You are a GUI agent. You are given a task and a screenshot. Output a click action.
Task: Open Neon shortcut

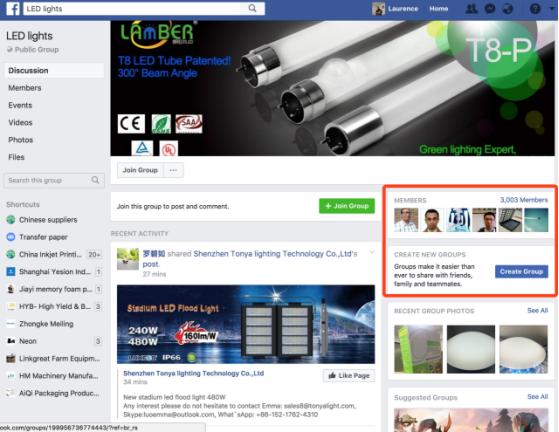point(28,341)
